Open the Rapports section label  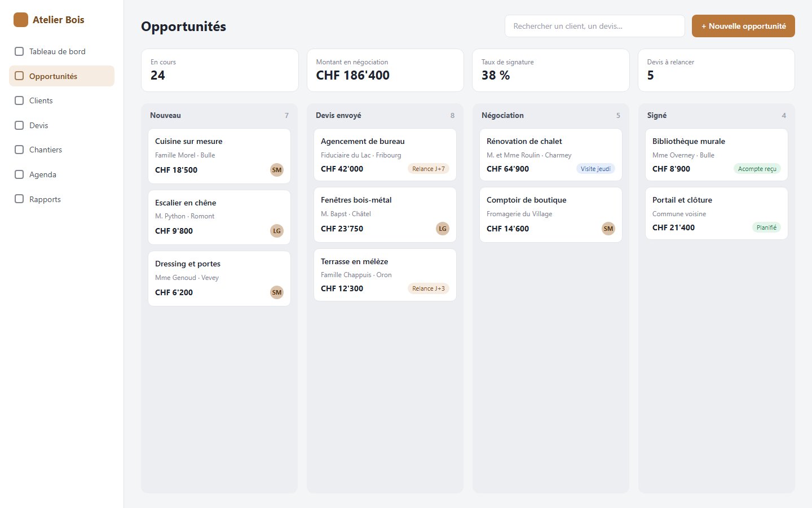(x=45, y=199)
